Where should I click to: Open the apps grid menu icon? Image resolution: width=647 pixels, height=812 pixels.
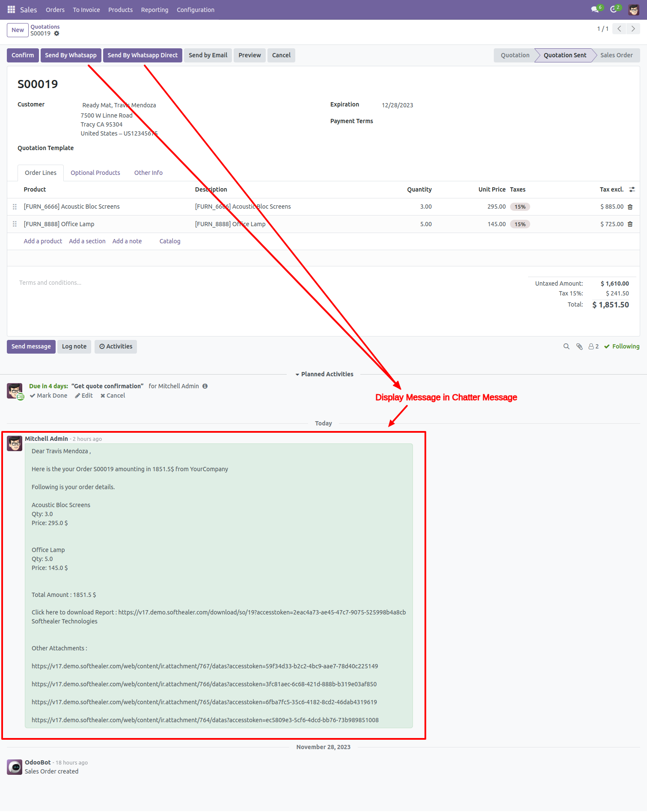click(x=11, y=9)
